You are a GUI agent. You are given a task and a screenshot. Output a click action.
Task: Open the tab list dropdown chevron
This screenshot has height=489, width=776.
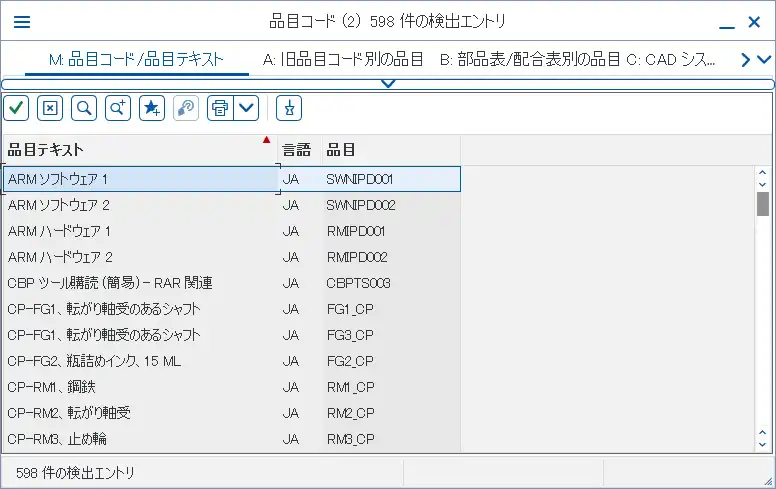coord(764,60)
